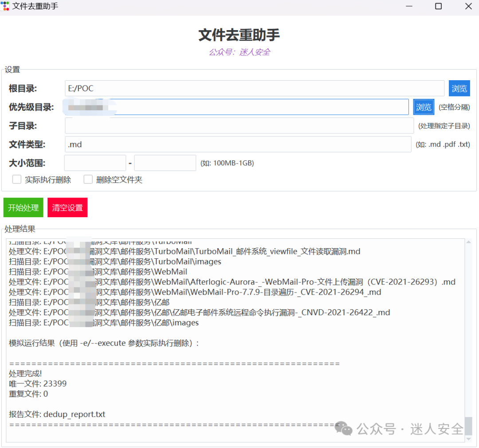Screen dimensions: 479x448
Task: Click the red 清空设置 button
Action: coord(67,207)
